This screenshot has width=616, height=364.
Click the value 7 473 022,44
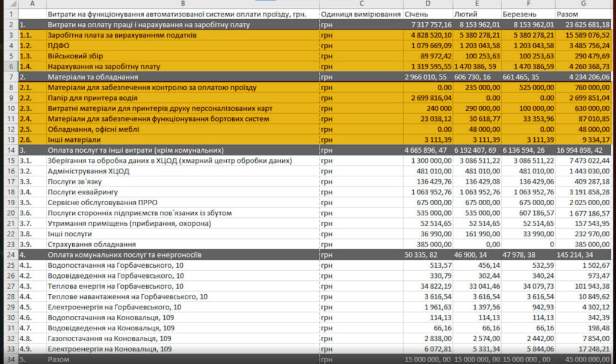590,161
